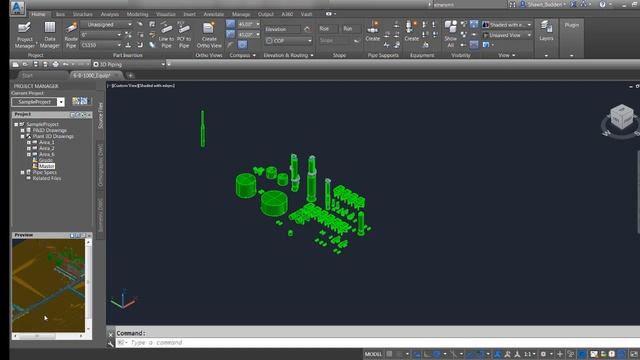
Task: Open the AutoCAD application menu logo
Action: pos(17,7)
